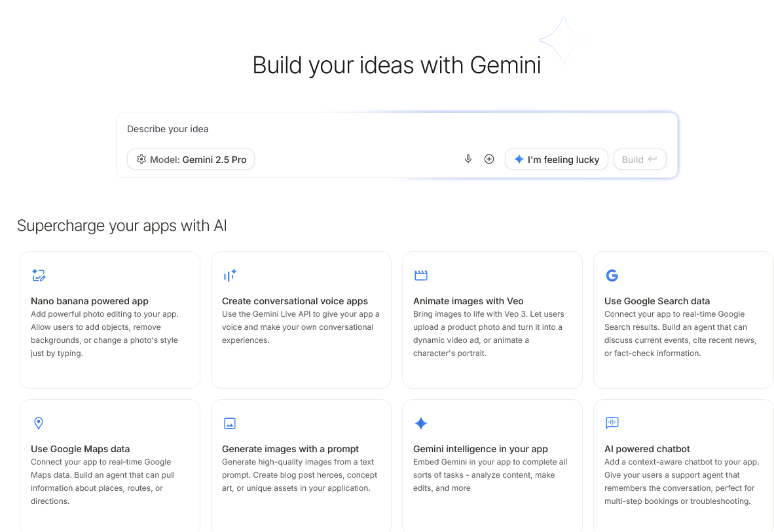Click the chatbot speech bubble icon
The width and height of the screenshot is (774, 532).
click(x=612, y=423)
